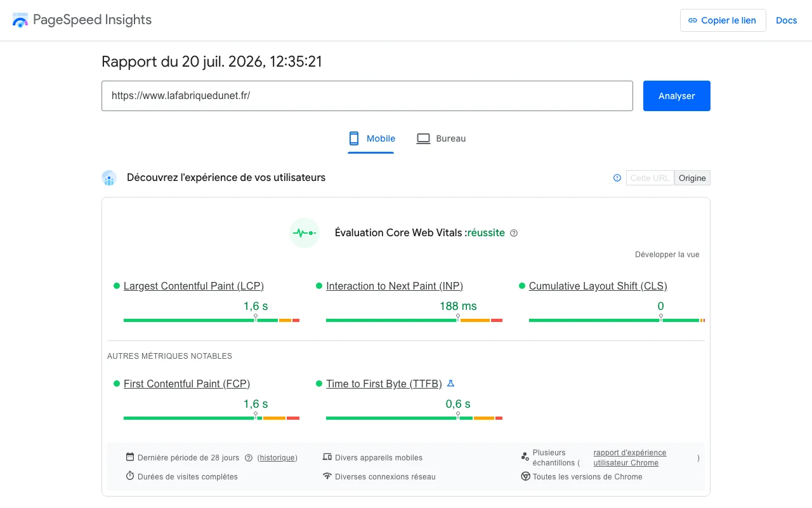Click the wifi icon for Diverses connexions réseau

click(327, 476)
